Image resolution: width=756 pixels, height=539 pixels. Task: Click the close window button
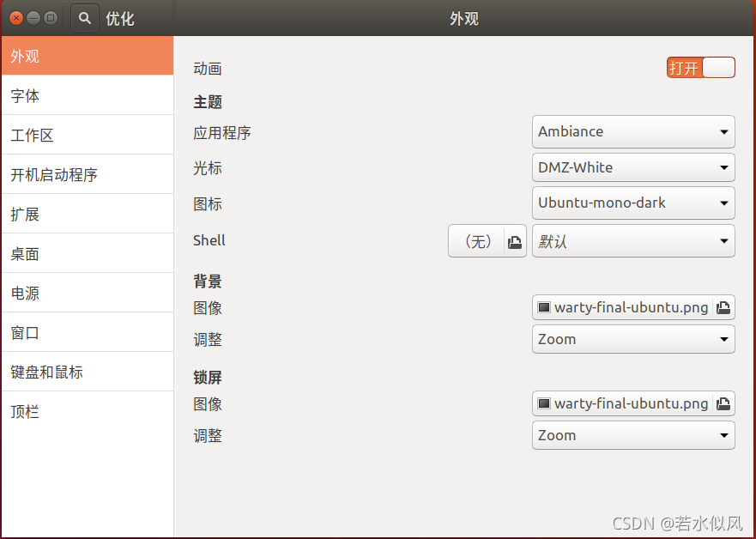point(16,18)
